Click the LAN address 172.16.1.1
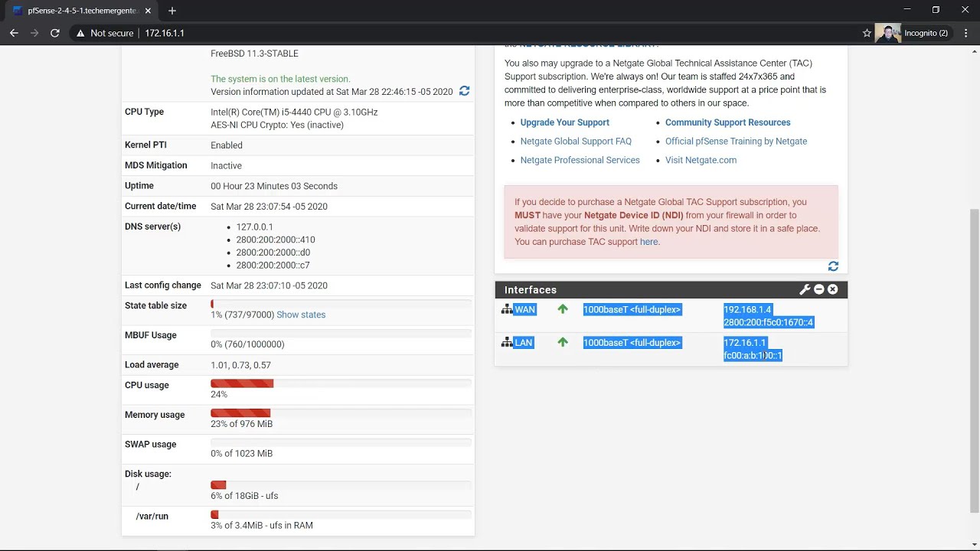980x551 pixels. tap(745, 343)
